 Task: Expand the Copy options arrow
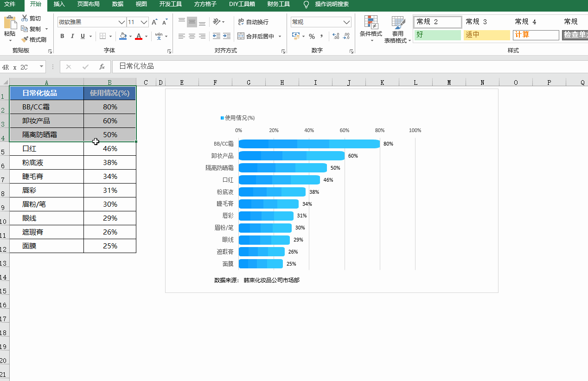(x=46, y=29)
